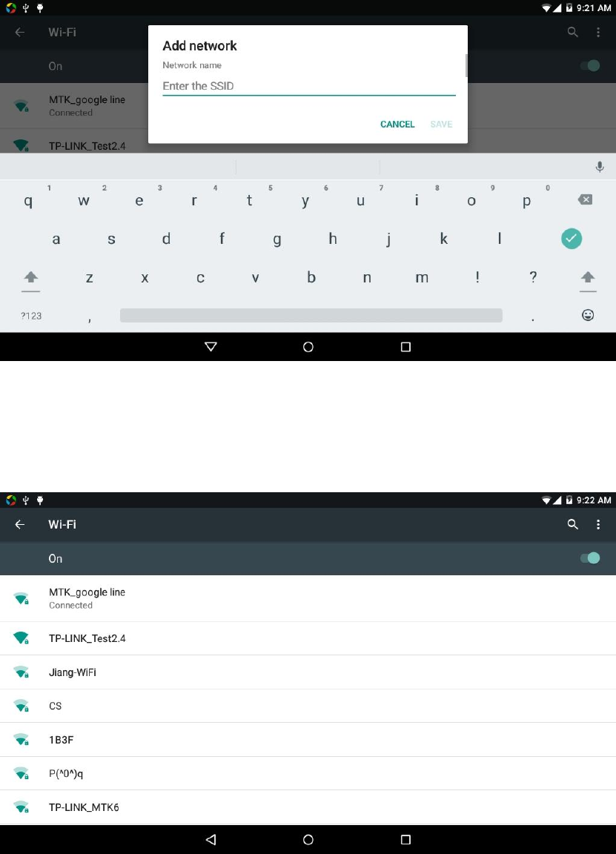Tap the bottom screen home circle

coord(308,839)
